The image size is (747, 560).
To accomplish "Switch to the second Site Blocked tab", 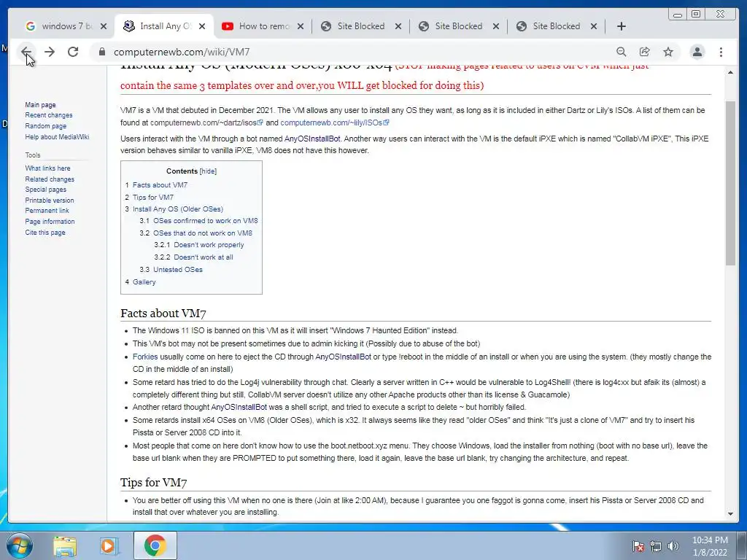I will click(x=458, y=26).
